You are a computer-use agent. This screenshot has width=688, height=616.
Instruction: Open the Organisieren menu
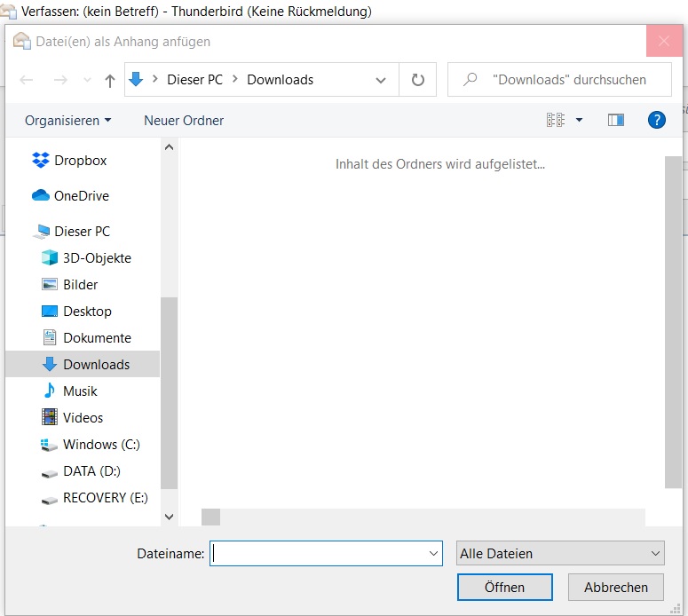[x=68, y=120]
